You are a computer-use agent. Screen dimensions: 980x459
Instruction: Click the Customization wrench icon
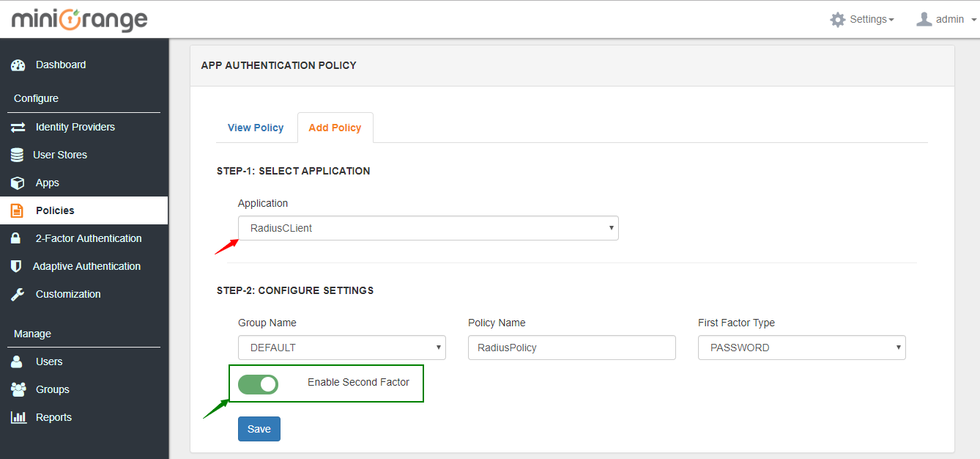(x=18, y=295)
